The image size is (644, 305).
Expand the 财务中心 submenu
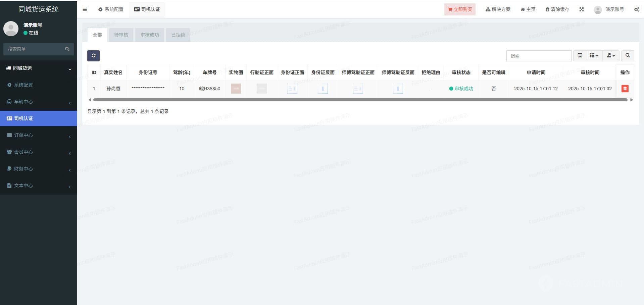pos(39,169)
